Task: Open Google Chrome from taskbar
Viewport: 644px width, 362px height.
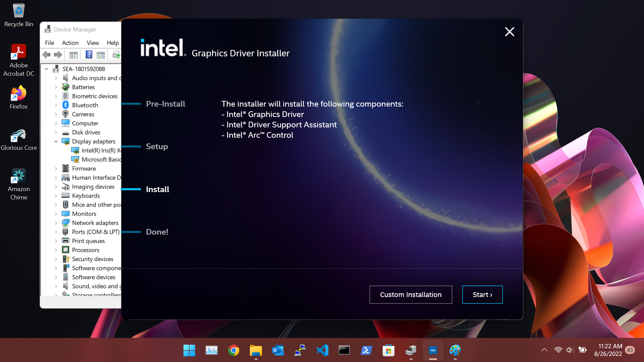Action: tap(234, 350)
